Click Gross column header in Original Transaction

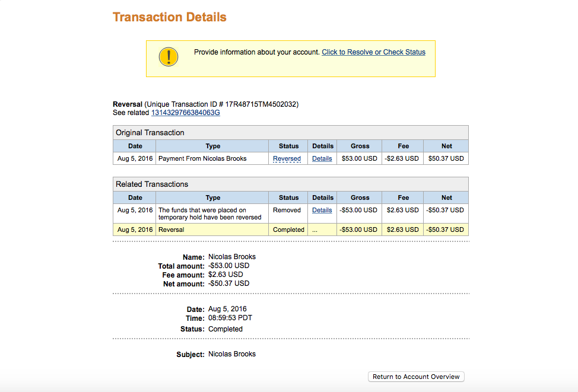click(x=360, y=146)
